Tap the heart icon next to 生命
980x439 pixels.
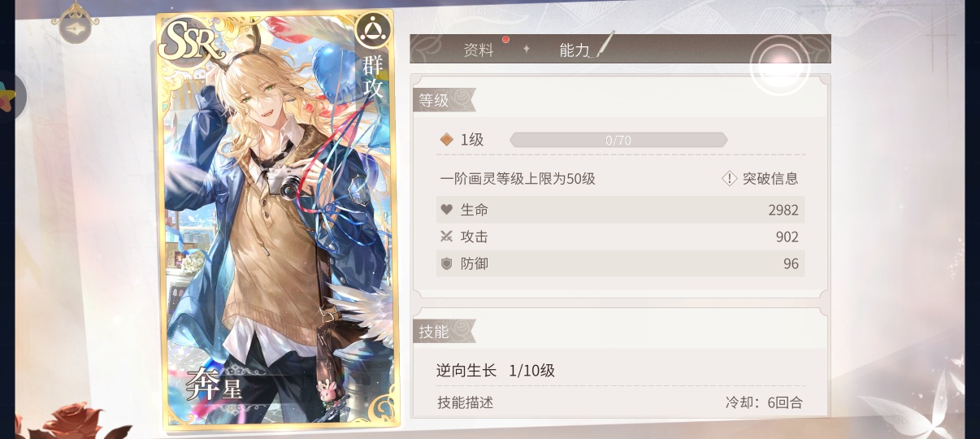446,209
